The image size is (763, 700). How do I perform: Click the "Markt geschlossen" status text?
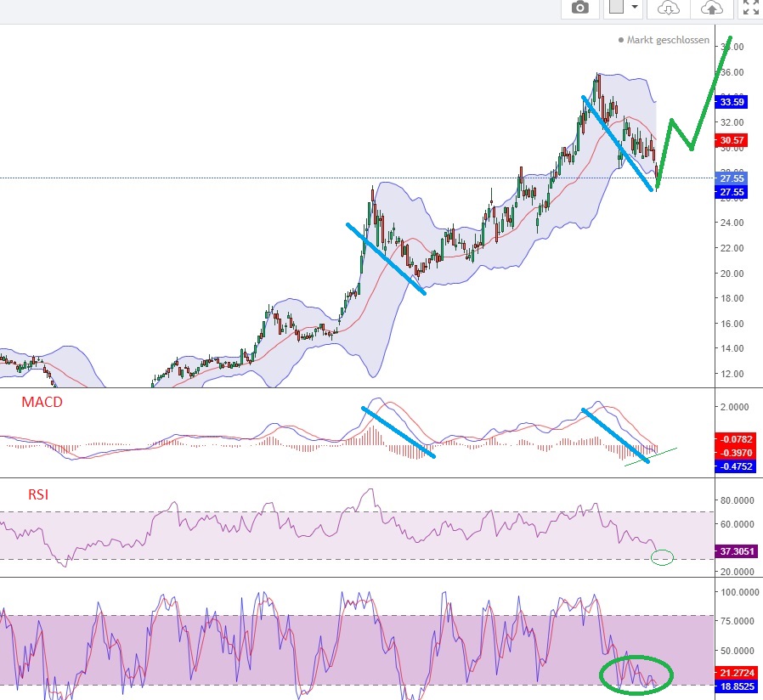click(668, 40)
